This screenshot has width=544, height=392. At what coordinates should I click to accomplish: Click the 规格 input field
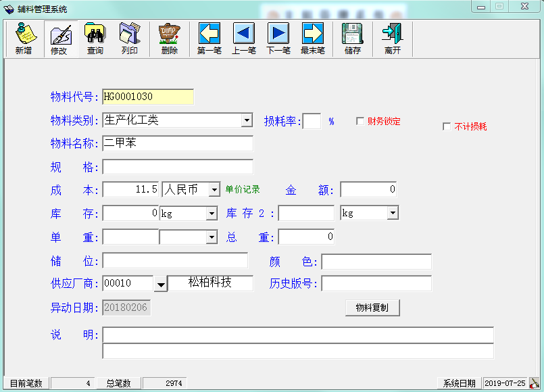178,167
